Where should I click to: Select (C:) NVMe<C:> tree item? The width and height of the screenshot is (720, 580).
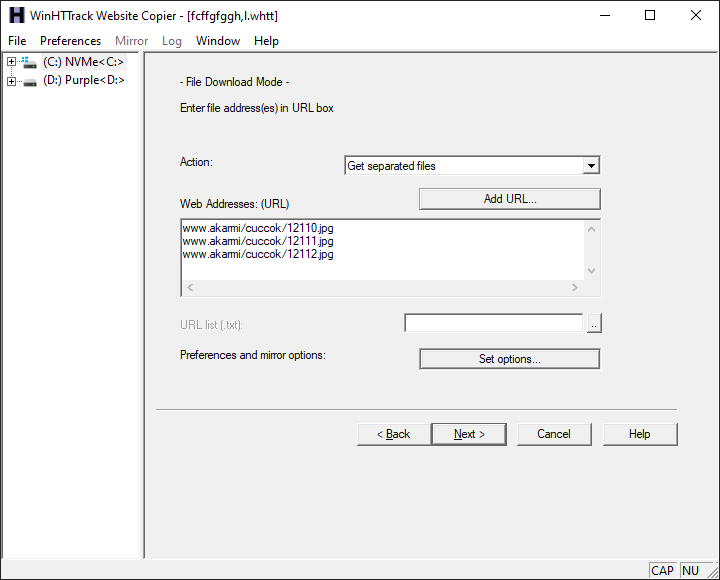pos(83,62)
